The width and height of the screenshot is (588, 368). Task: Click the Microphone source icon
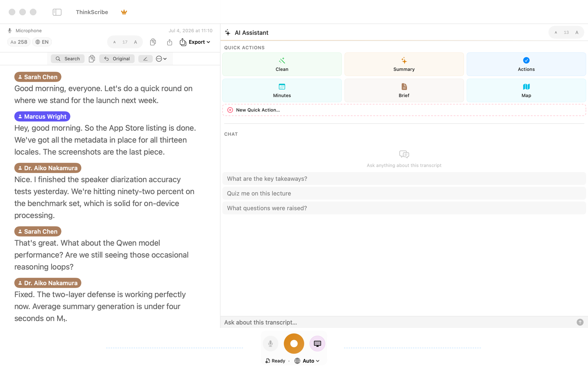(x=10, y=30)
